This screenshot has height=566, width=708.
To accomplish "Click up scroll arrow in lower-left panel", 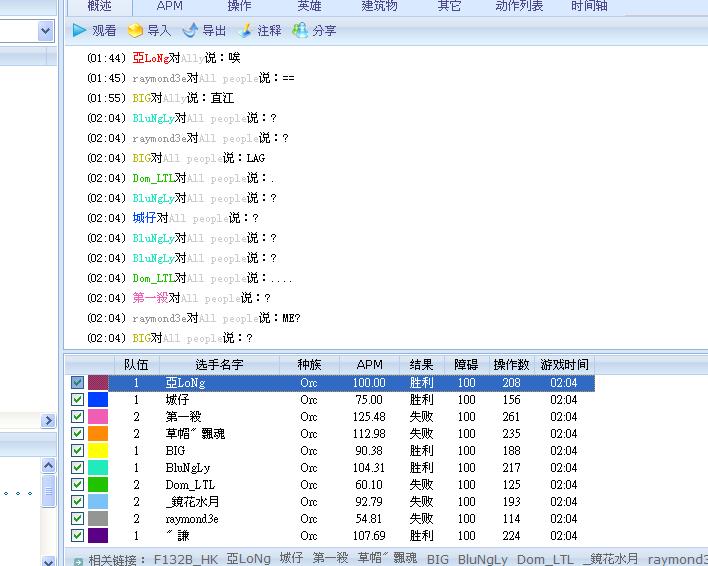I will 47,466.
